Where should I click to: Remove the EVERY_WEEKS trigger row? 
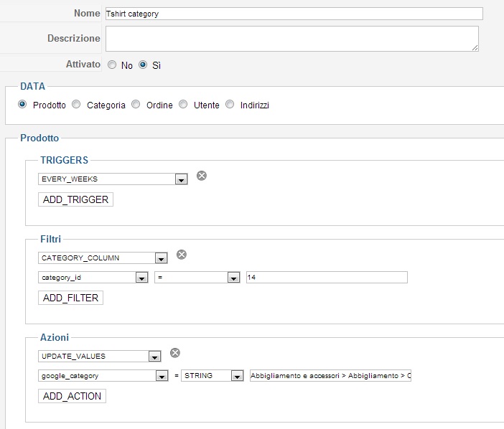(202, 176)
